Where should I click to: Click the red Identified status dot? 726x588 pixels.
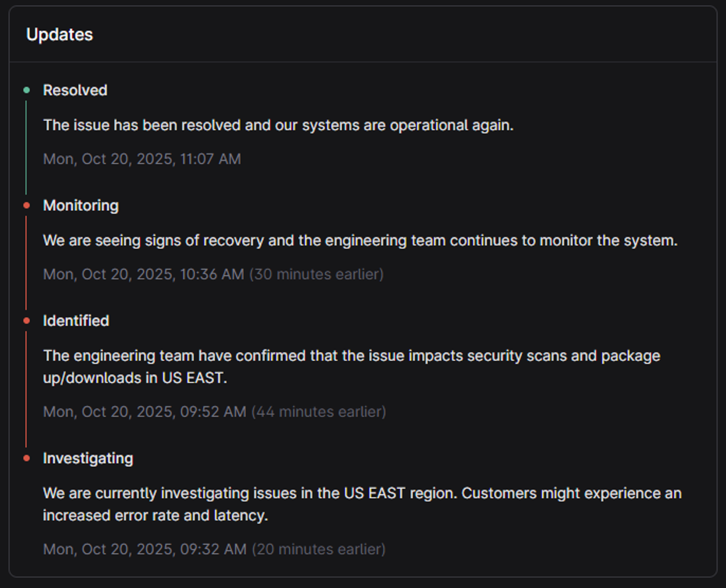[26, 321]
